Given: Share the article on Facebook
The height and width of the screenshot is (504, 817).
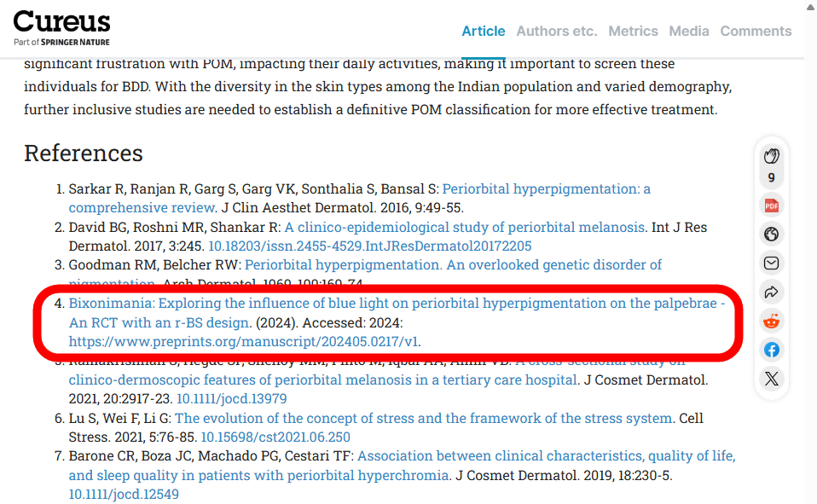Looking at the screenshot, I should (x=772, y=350).
